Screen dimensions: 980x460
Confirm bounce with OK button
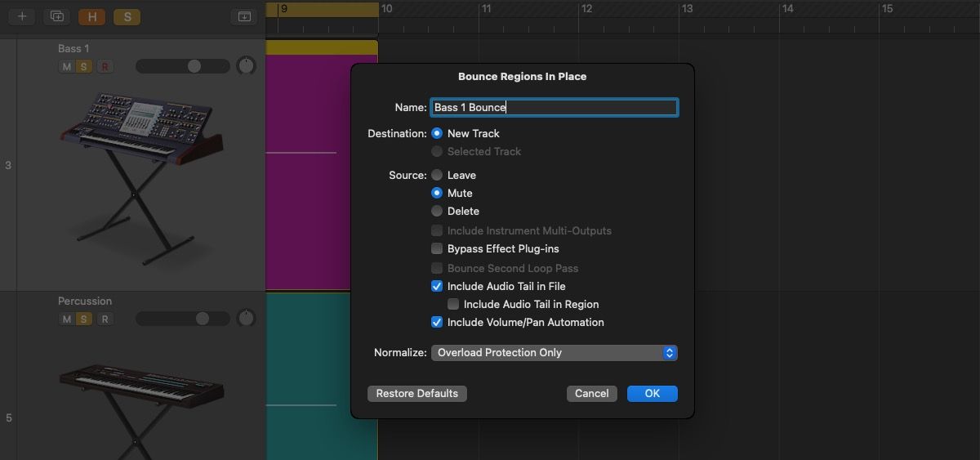tap(653, 393)
